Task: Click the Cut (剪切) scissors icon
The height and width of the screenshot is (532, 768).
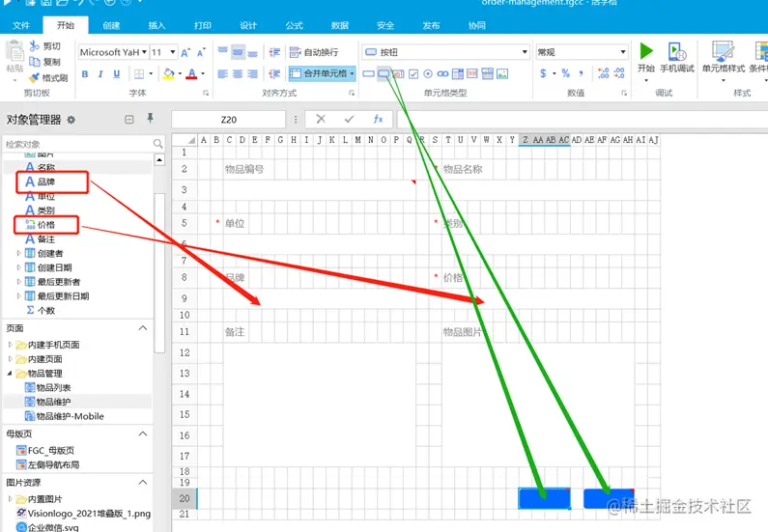Action: tap(34, 46)
